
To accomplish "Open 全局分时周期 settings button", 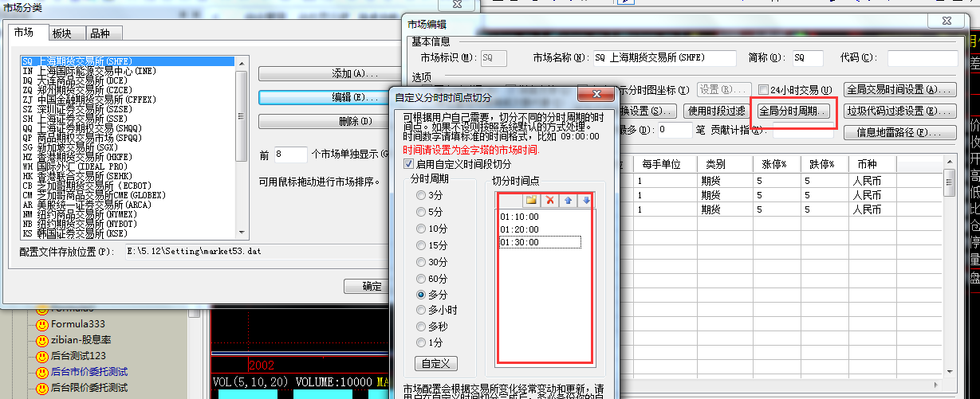I will point(794,111).
